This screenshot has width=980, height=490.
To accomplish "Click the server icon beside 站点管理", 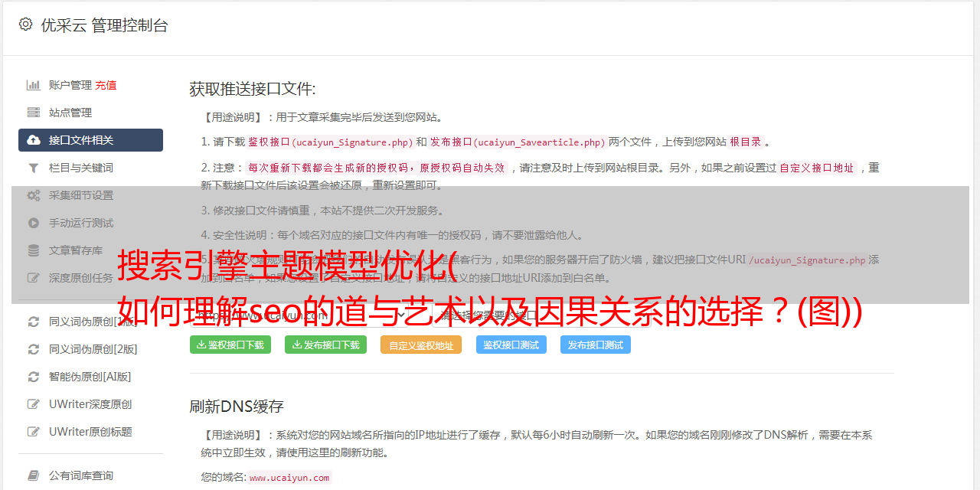I will click(34, 113).
